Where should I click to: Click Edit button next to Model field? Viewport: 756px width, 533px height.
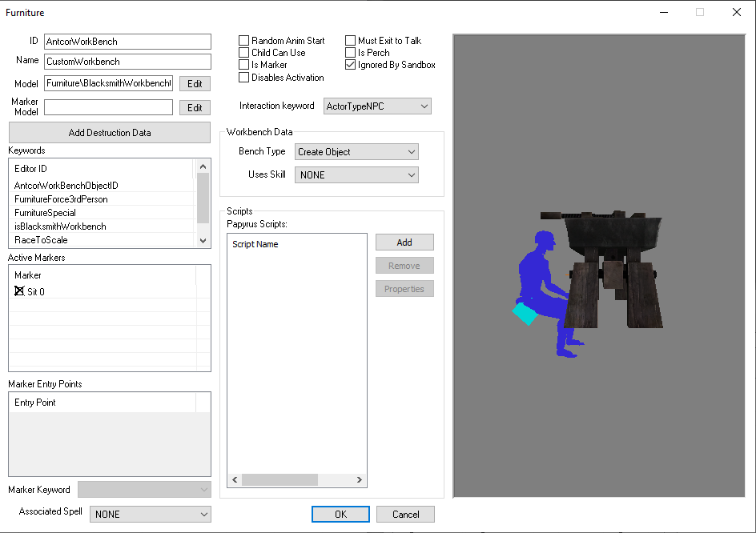click(x=195, y=84)
